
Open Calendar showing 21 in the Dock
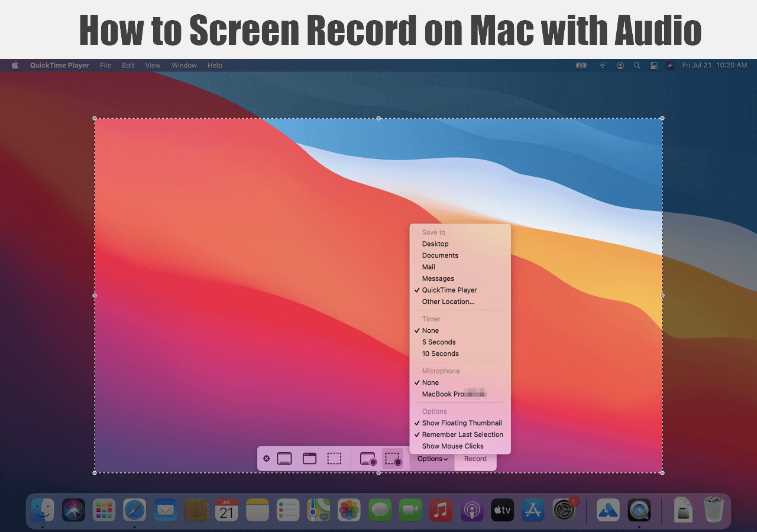tap(227, 510)
